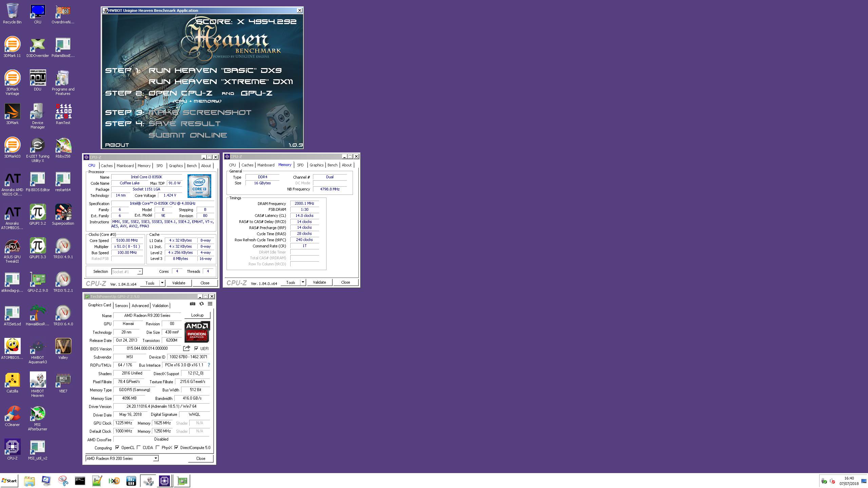
Task: Open the Superposition benchmark icon
Action: coord(63,215)
